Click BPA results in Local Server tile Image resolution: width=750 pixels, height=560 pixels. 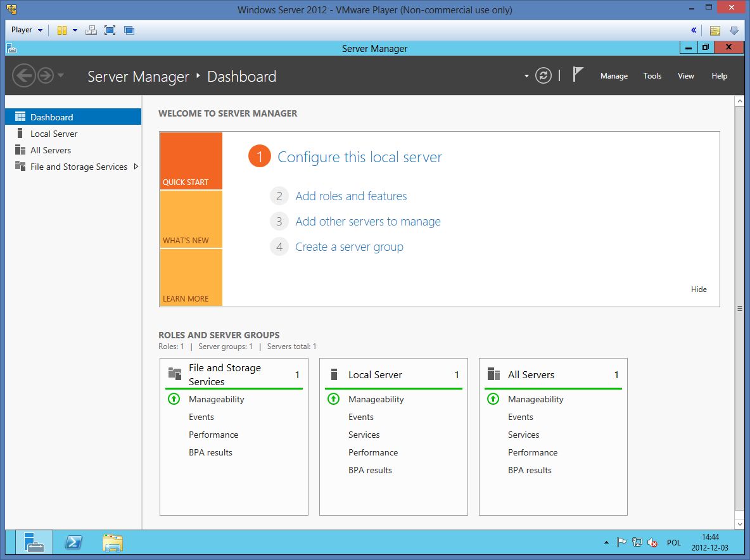[x=370, y=470]
